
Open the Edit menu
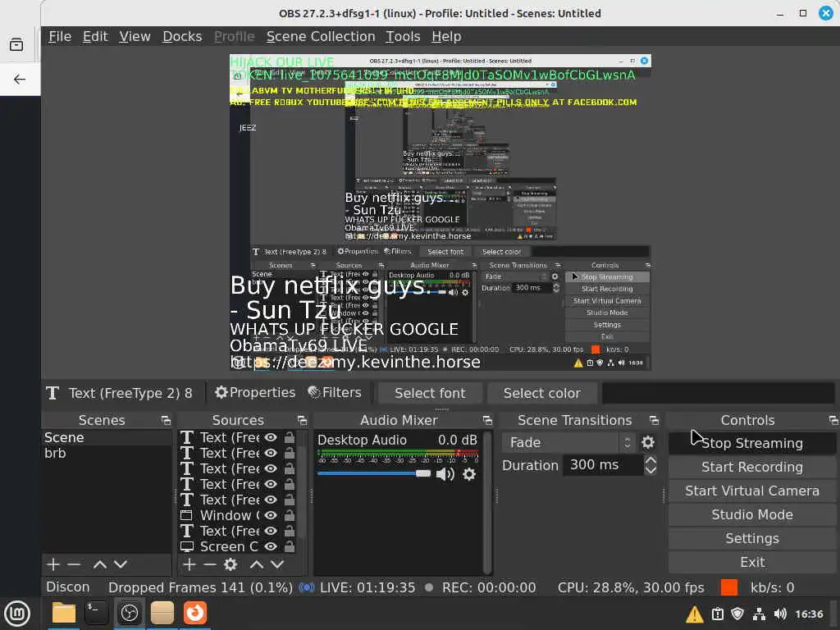[95, 36]
